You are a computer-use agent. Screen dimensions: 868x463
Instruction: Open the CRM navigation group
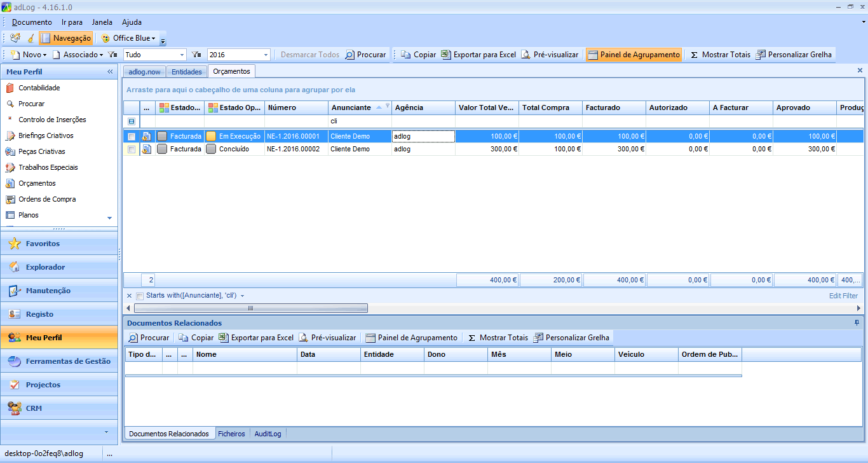click(34, 408)
